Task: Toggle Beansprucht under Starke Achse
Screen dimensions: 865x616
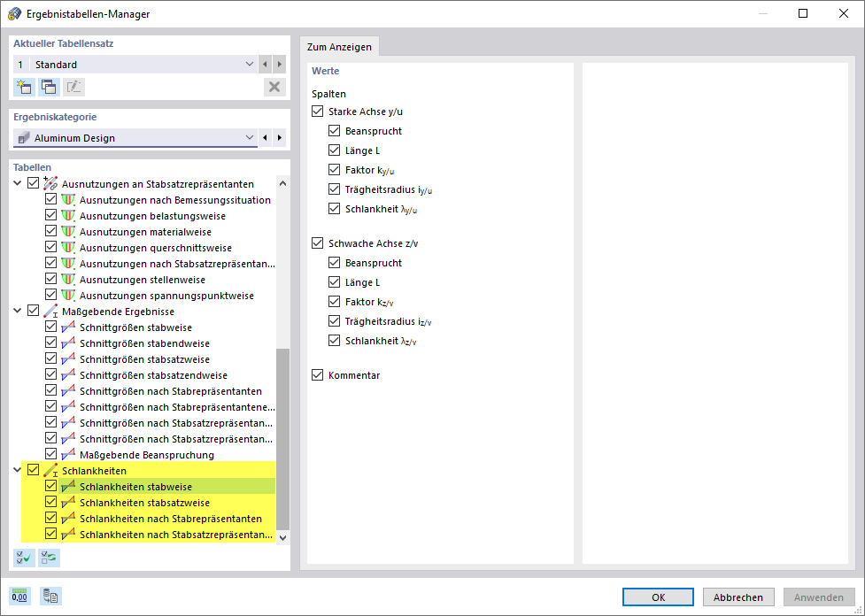Action: pos(335,131)
